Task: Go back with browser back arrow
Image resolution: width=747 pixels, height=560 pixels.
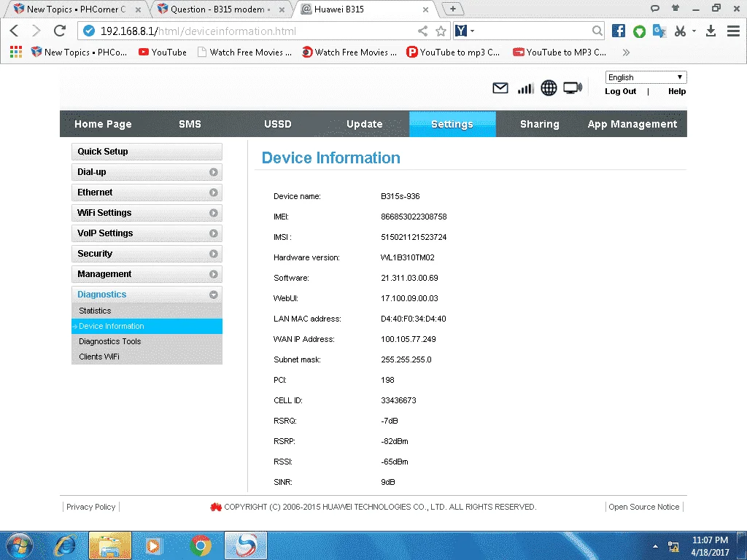Action: (15, 31)
